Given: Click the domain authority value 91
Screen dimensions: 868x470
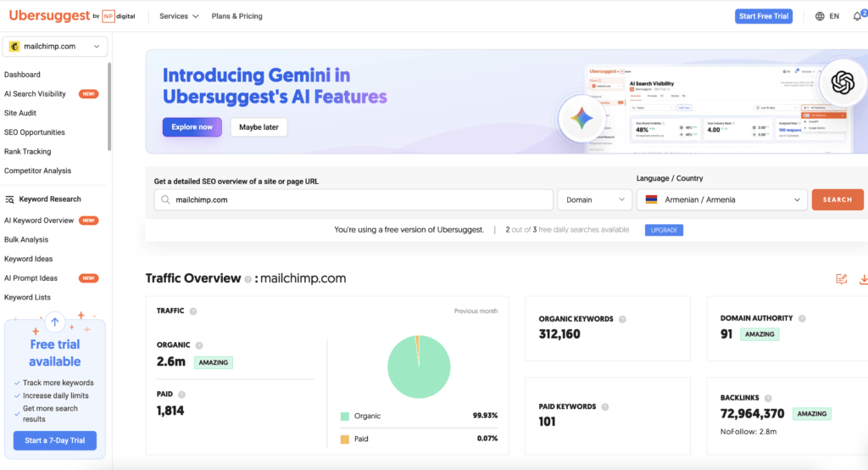Looking at the screenshot, I should click(x=726, y=334).
